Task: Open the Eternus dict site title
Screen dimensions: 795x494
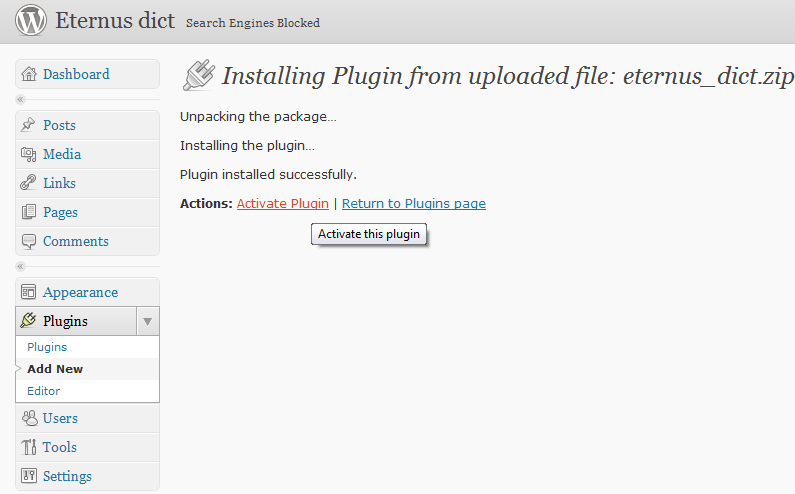Action: tap(115, 21)
